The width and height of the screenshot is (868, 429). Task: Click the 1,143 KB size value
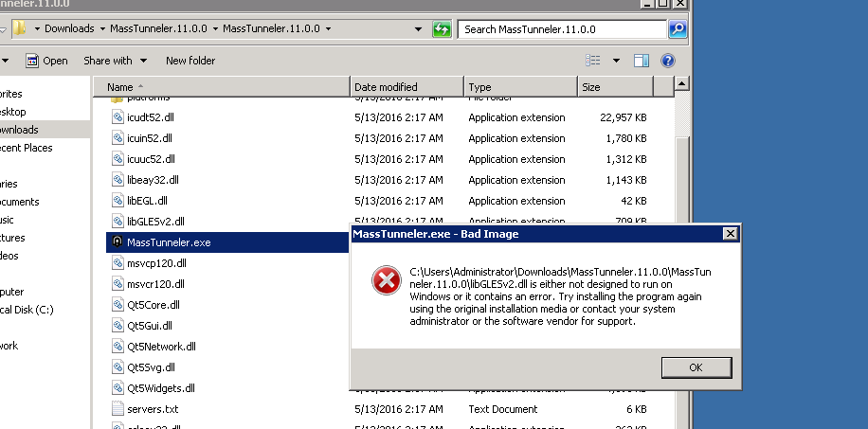(x=626, y=180)
